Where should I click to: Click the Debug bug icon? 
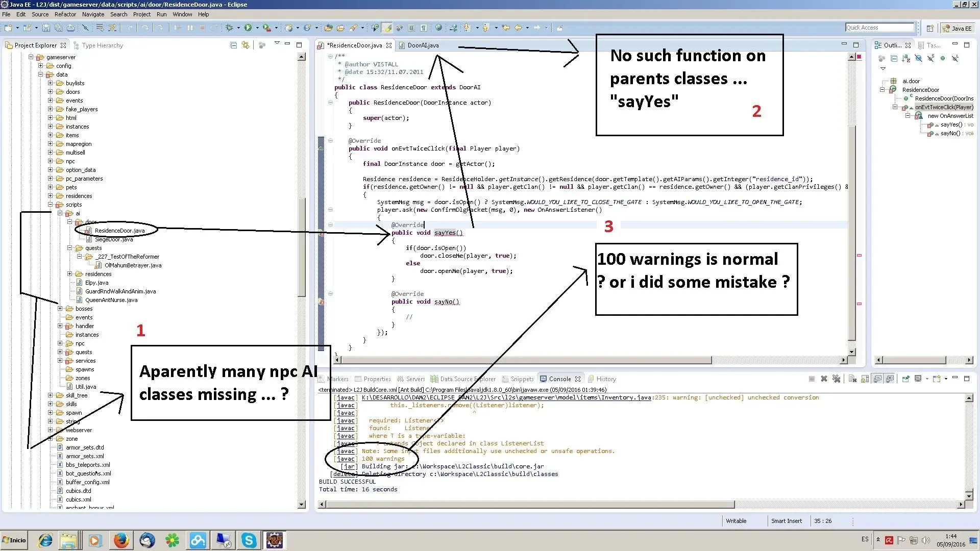[230, 28]
